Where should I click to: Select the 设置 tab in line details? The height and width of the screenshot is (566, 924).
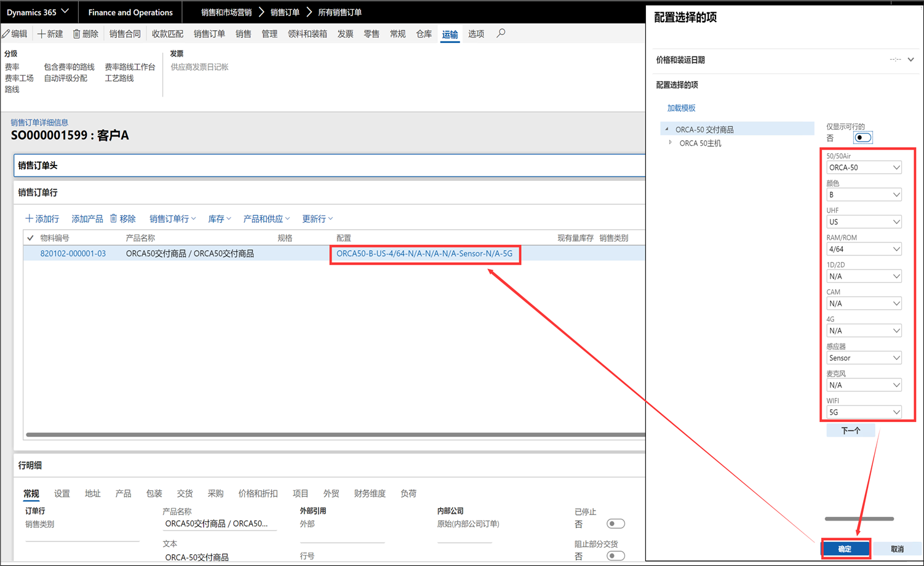click(x=62, y=493)
